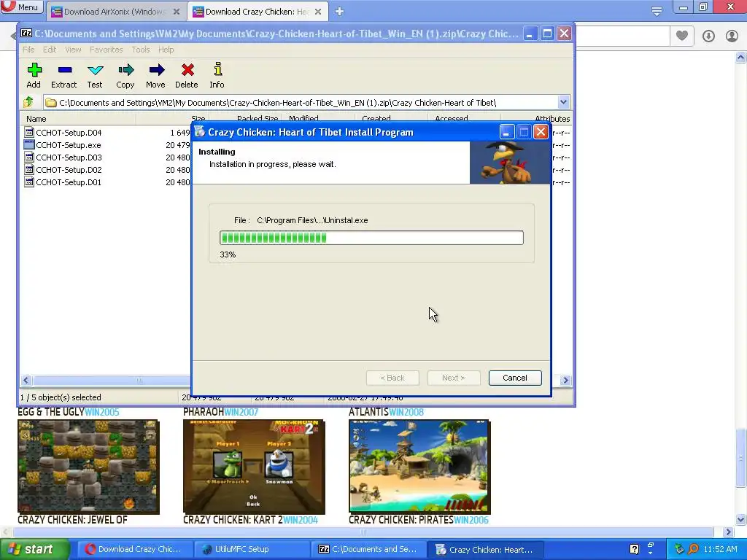Open 7-Zip Favorites menu
Screen dimensions: 747x560
click(106, 50)
